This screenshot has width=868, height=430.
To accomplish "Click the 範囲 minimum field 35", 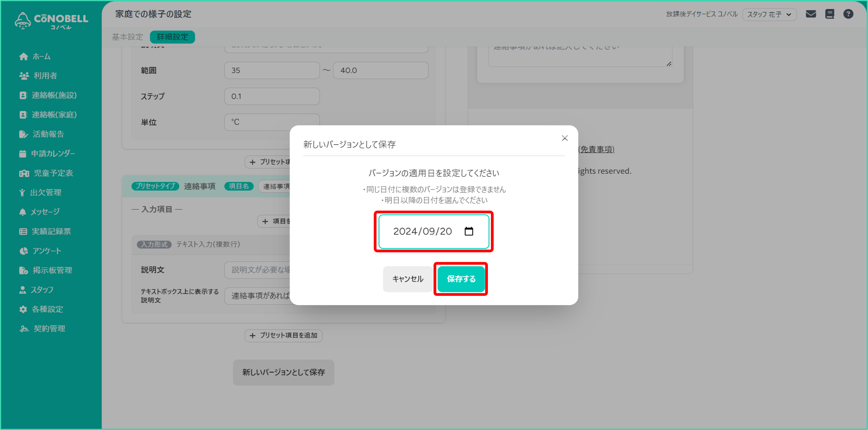I will [x=272, y=70].
